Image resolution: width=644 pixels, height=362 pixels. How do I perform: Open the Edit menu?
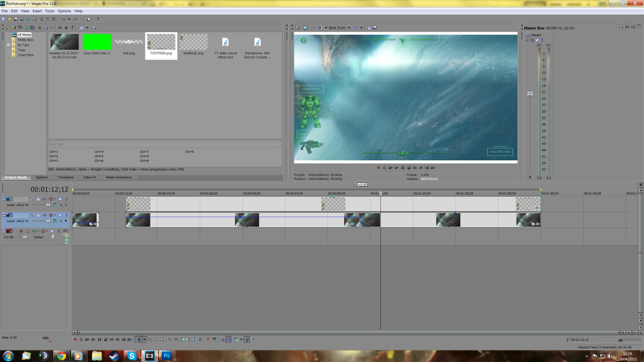(14, 11)
